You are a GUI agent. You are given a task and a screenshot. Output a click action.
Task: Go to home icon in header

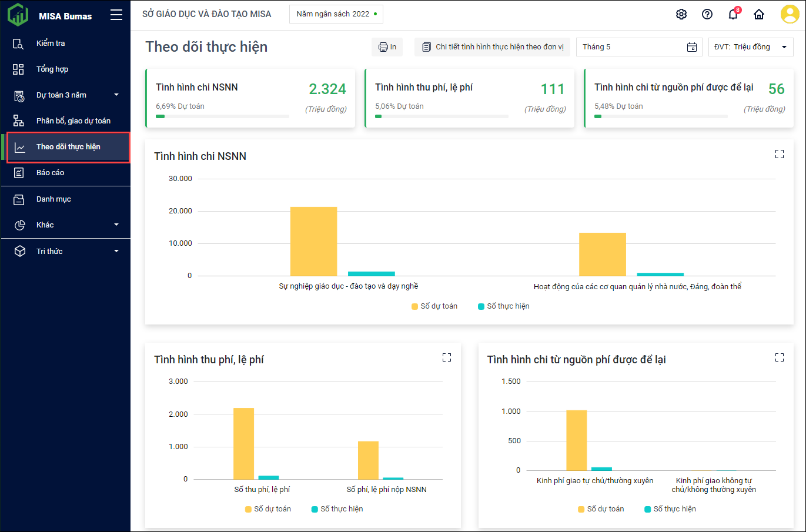[x=758, y=14]
